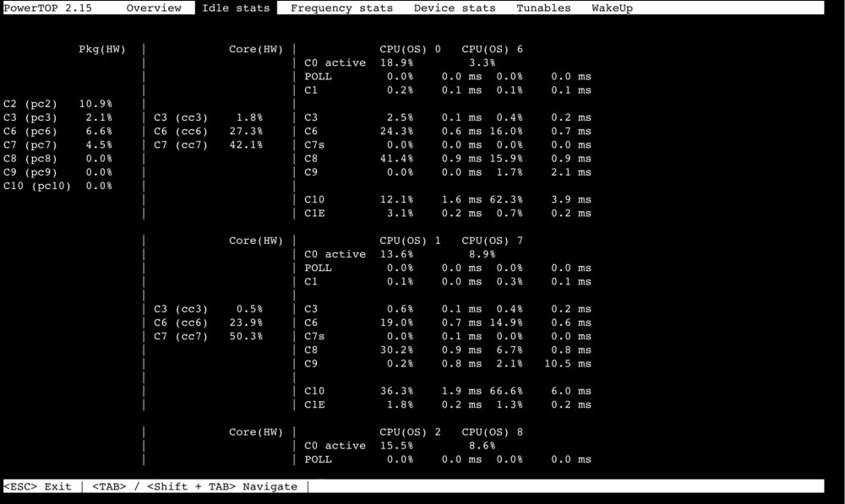Click the CPU(OS) 6 header
Screen dimensions: 845x504
(x=492, y=49)
